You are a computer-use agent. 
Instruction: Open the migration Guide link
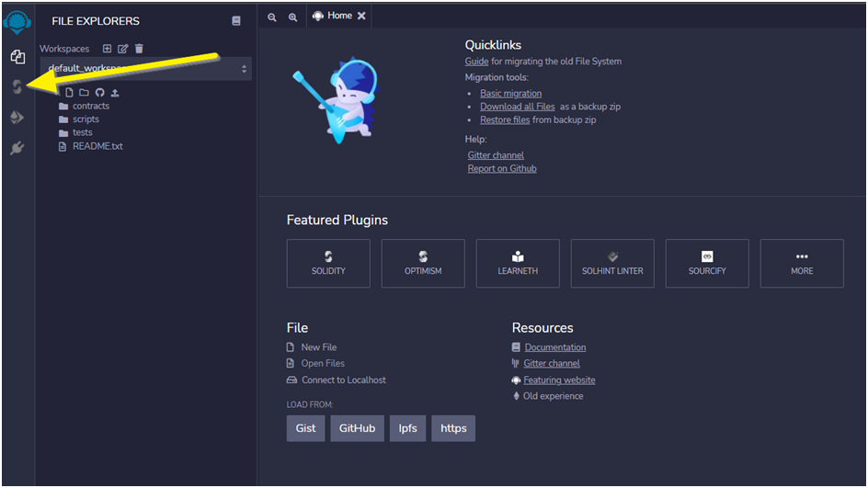point(476,62)
